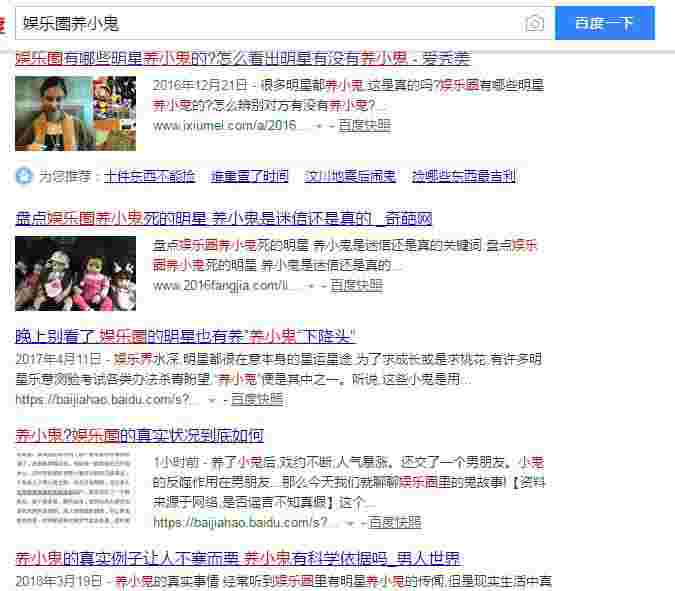This screenshot has width=675, height=591.
Task: Click the www.2016fanqjia.com URL text
Action: (220, 285)
